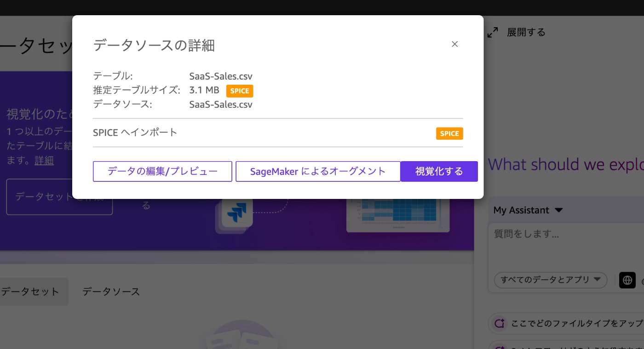Click the table name SaaS-Sales.csv

tap(221, 76)
